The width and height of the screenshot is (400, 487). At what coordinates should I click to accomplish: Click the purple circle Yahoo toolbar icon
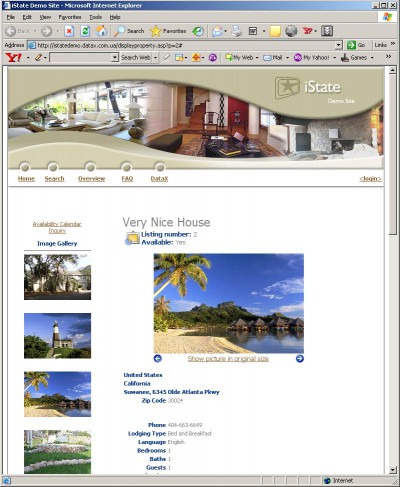click(x=213, y=58)
